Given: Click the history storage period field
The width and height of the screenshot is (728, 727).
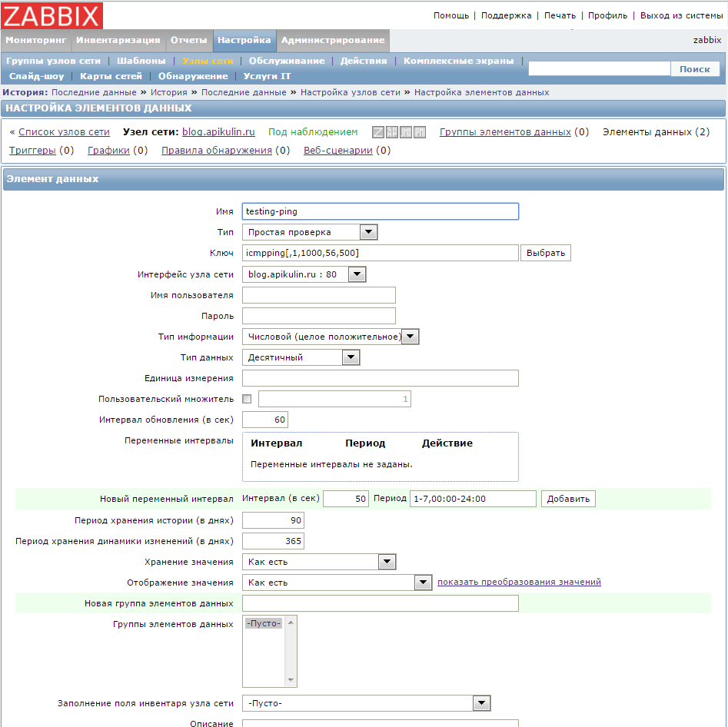Looking at the screenshot, I should 273,520.
